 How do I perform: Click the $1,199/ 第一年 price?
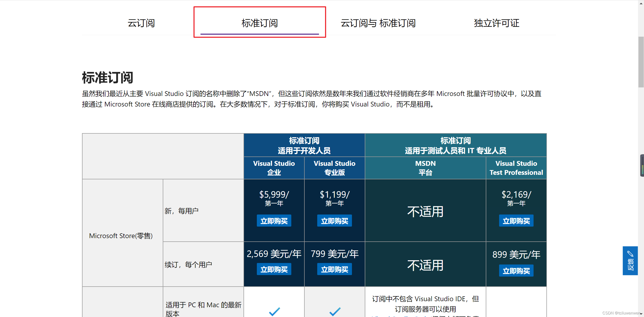335,198
